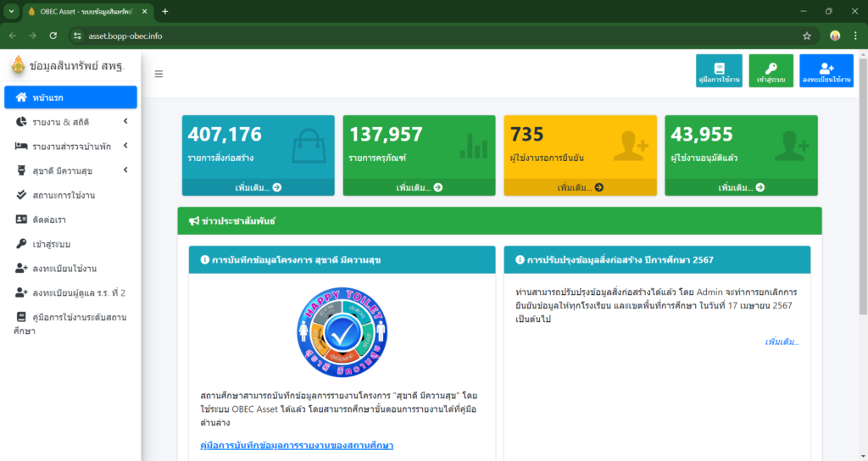
Task: Click เพิ่มเติม under the 407,176 construction card
Action: (x=258, y=187)
